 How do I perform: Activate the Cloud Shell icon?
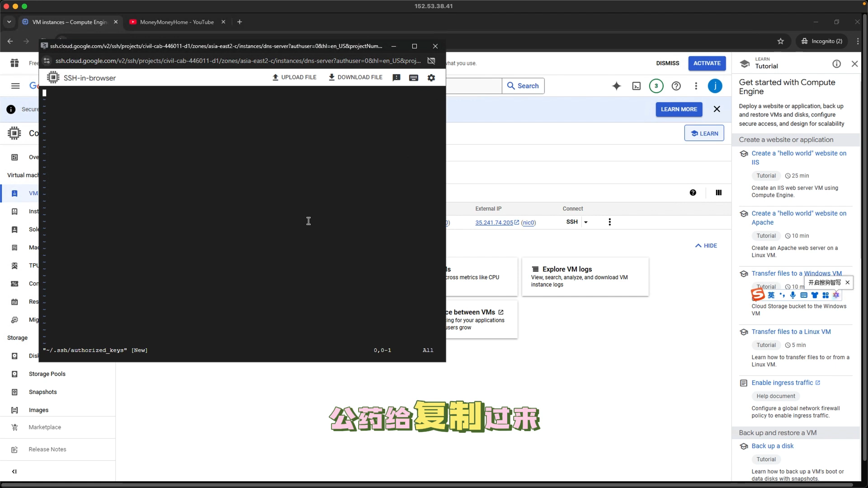point(637,86)
